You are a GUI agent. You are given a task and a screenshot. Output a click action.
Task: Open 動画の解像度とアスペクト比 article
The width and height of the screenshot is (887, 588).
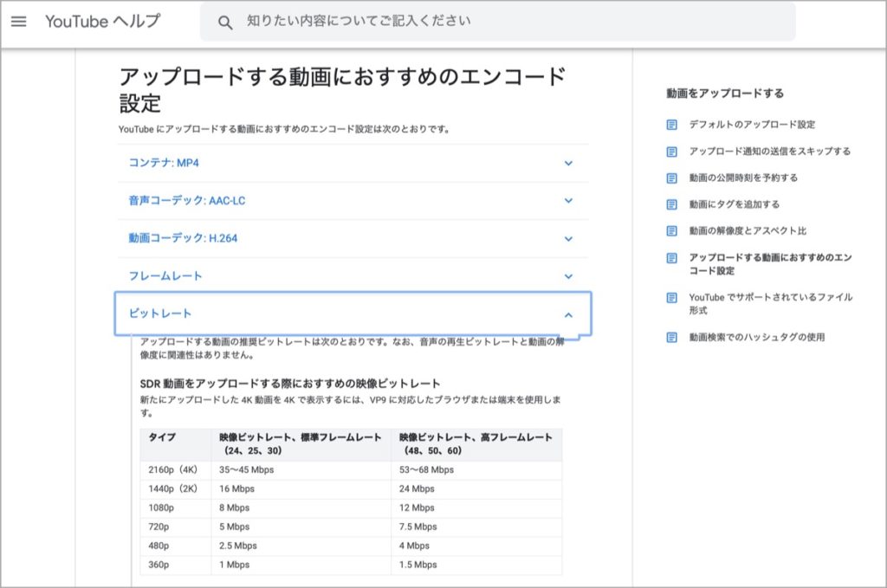(x=748, y=230)
